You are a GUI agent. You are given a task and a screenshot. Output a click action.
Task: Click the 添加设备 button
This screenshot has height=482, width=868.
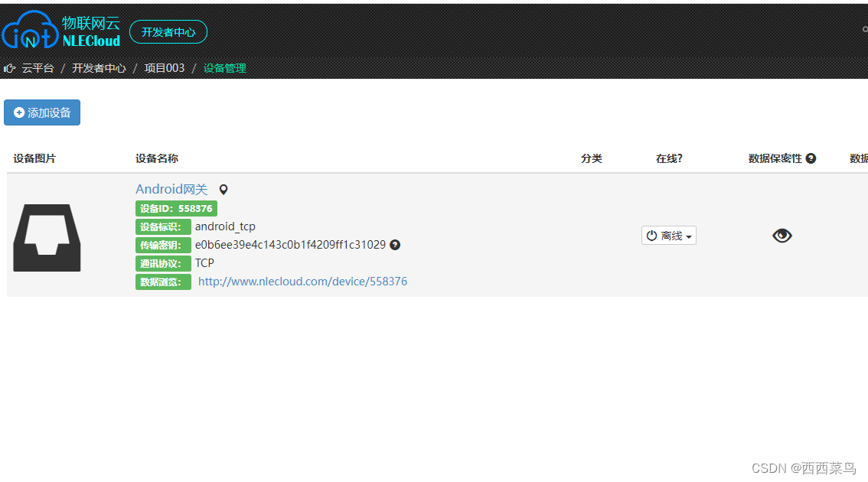[42, 112]
